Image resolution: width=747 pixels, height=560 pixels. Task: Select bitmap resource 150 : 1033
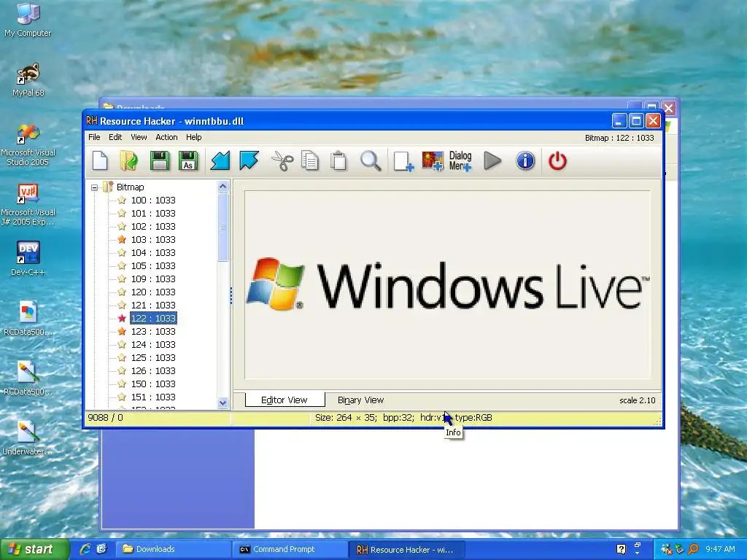(153, 384)
